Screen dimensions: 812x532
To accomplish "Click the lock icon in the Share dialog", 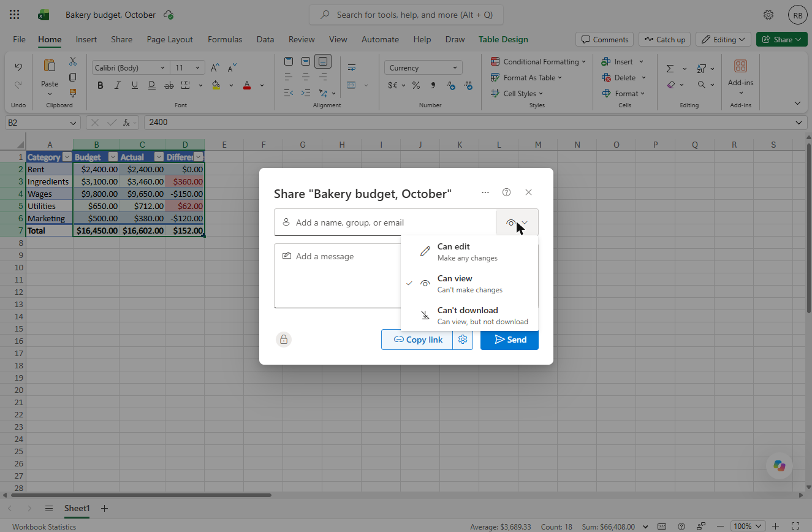I will pyautogui.click(x=283, y=340).
